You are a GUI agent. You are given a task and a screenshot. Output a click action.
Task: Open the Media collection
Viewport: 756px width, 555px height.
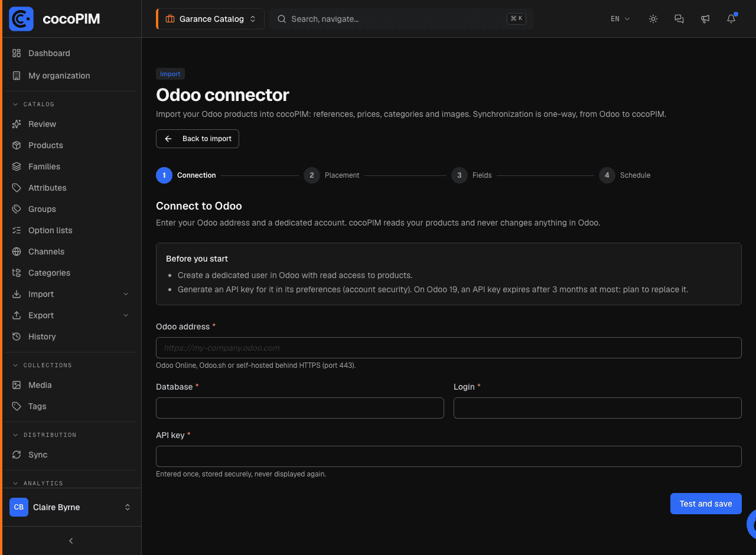click(x=71, y=385)
